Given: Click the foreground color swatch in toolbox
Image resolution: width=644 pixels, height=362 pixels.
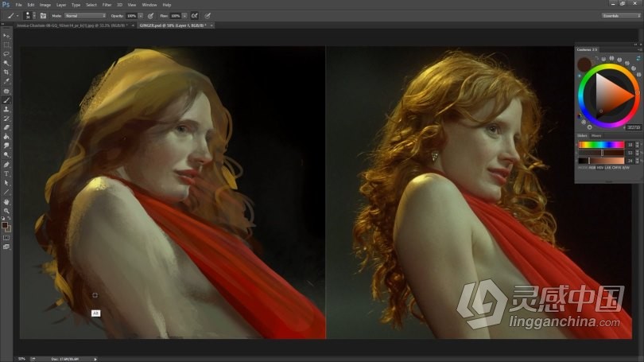Looking at the screenshot, I should pos(5,225).
